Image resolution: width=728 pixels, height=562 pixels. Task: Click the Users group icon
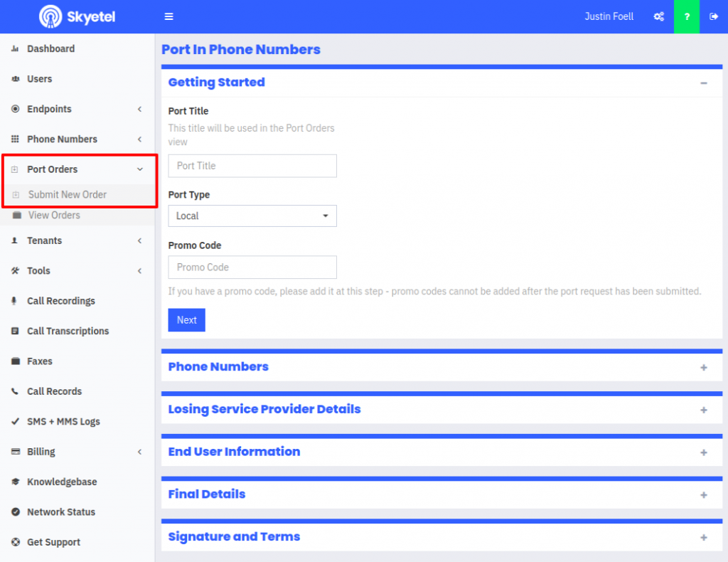[x=16, y=79]
